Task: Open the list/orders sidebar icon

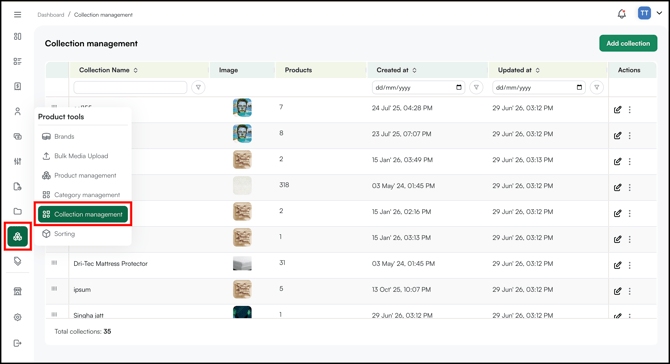Action: [18, 61]
